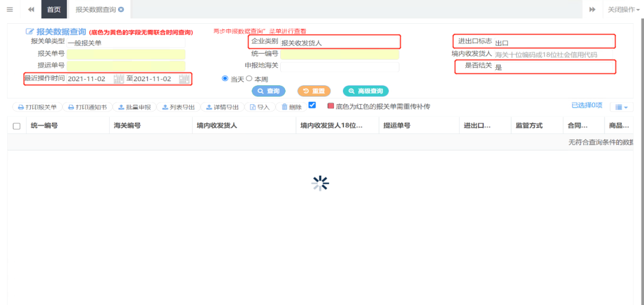Click the 已选择0项 text
This screenshot has height=305, width=644.
(587, 105)
